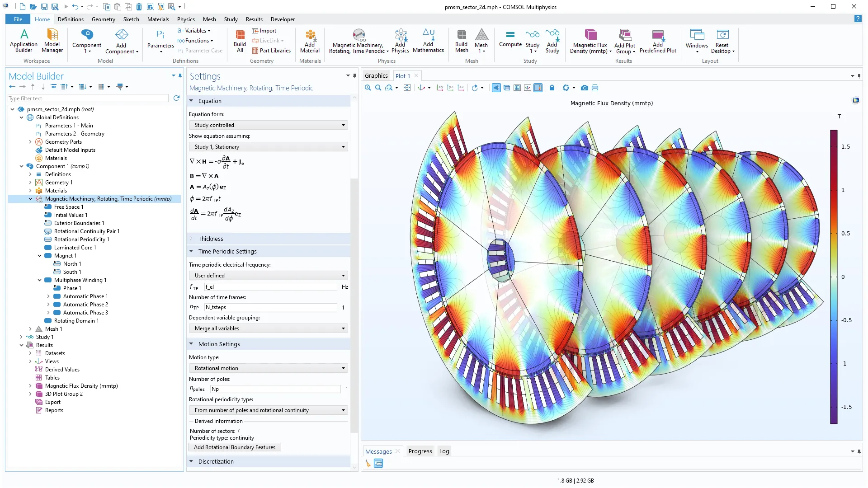Open the Physics ribbon tab
Viewport: 868px width, 488px height.
185,19
